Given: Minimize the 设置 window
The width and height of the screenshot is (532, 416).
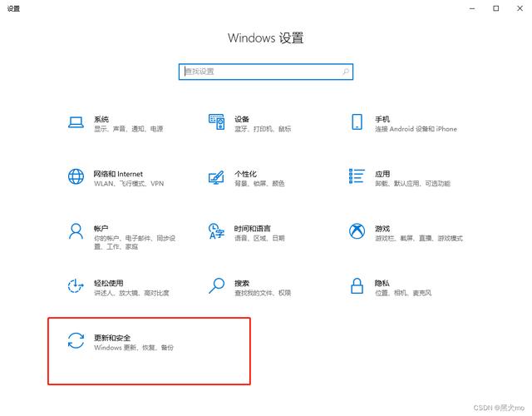Looking at the screenshot, I should [x=472, y=8].
